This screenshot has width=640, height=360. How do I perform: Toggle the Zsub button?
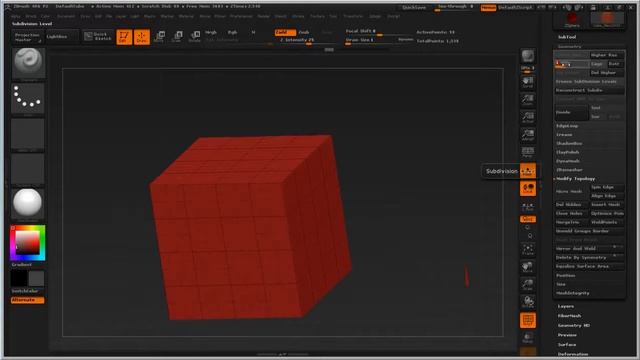coord(304,32)
